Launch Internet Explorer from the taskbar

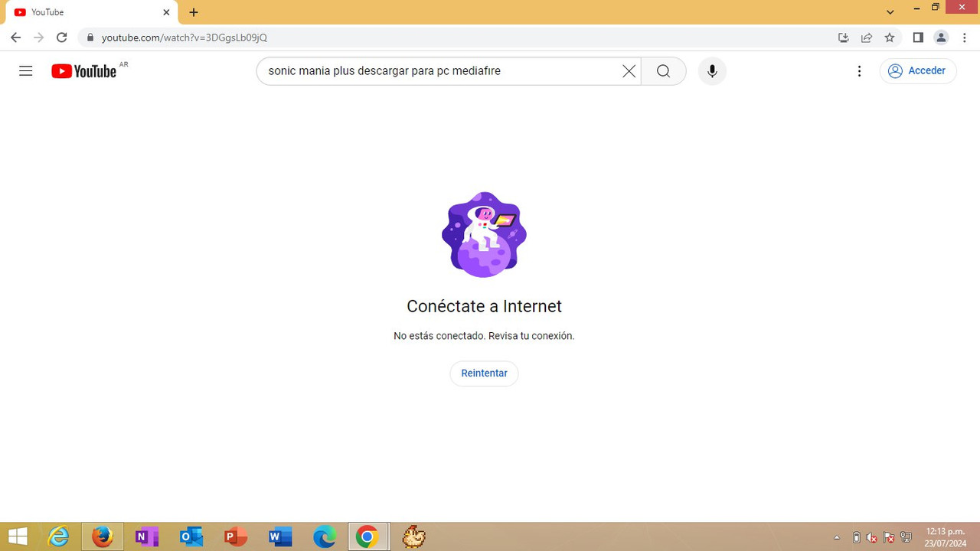59,536
